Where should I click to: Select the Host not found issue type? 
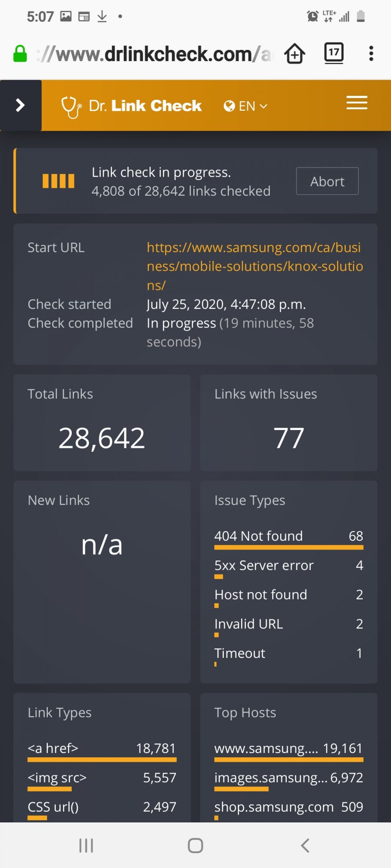(289, 598)
